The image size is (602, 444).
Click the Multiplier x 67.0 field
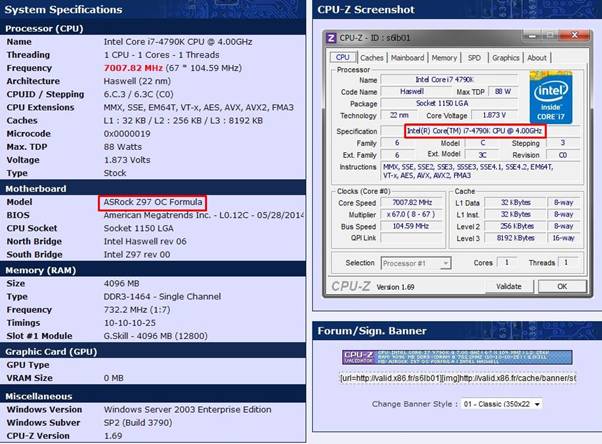click(x=412, y=214)
